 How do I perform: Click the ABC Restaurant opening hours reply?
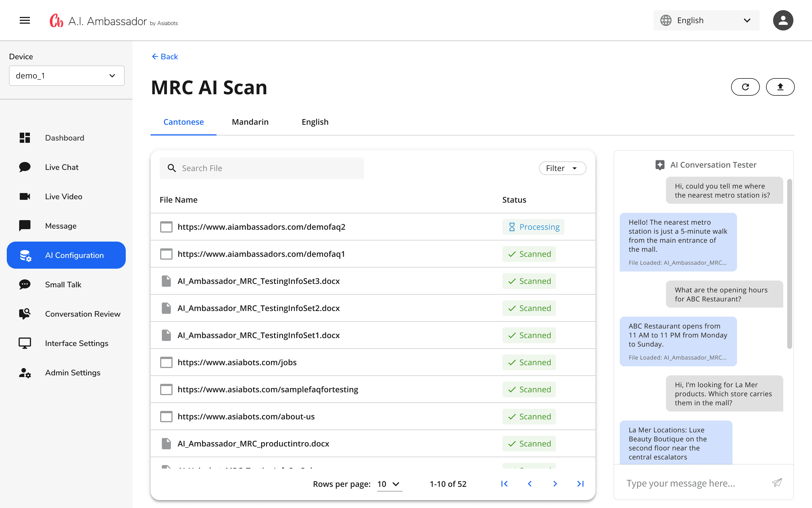pos(678,341)
